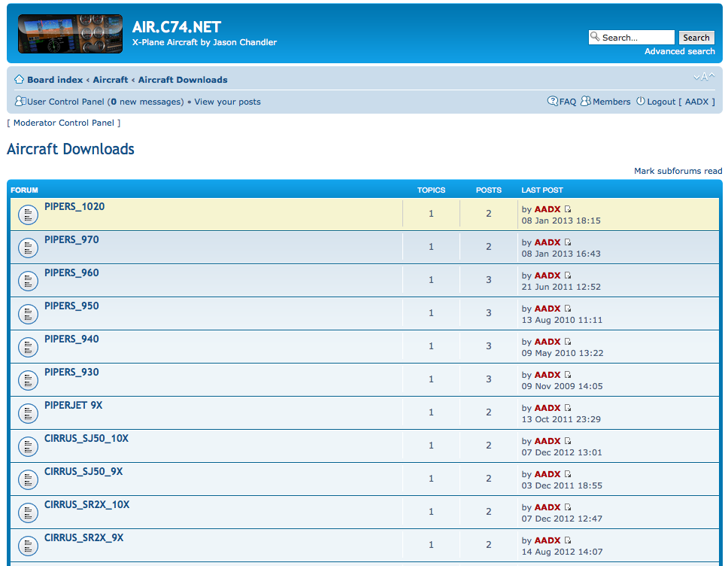Click the date text '08 Jan 2013 18:15'
Screen dimensions: 728x566
click(561, 221)
